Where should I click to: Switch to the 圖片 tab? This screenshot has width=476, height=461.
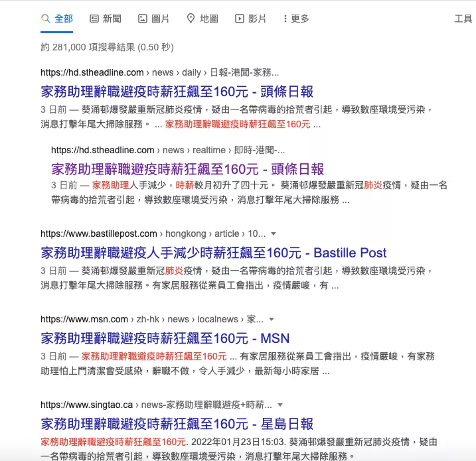coord(153,19)
